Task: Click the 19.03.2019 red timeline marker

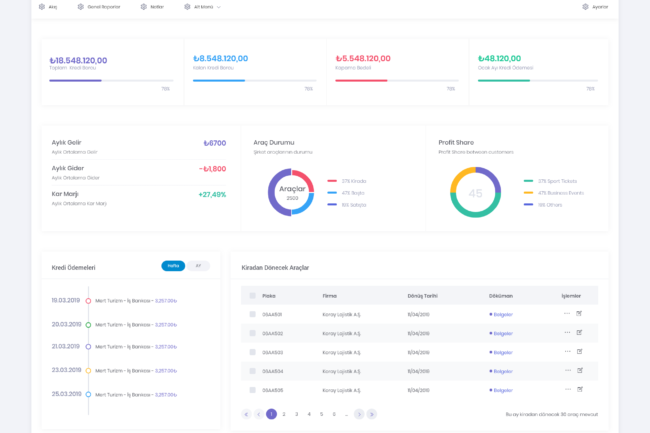Action: coord(88,300)
